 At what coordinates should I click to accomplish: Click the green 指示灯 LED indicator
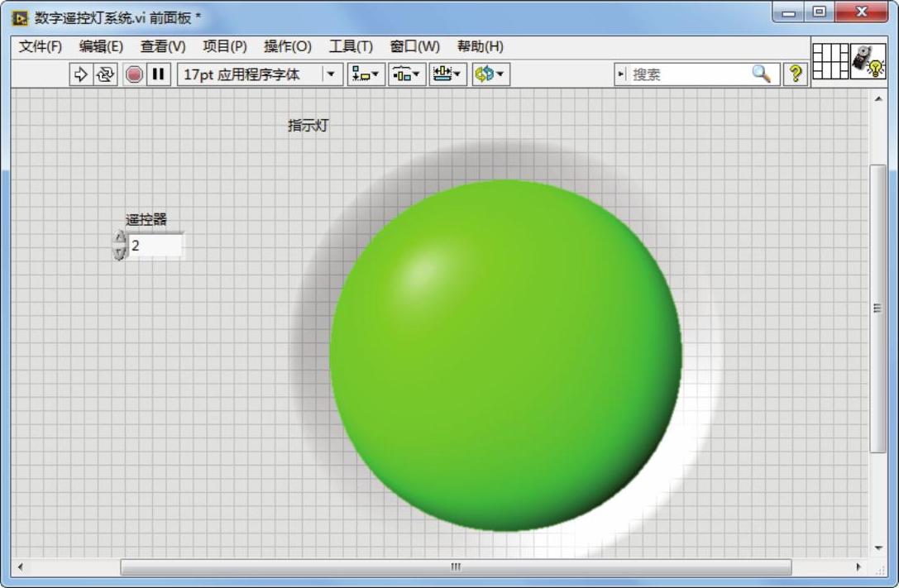[505, 356]
